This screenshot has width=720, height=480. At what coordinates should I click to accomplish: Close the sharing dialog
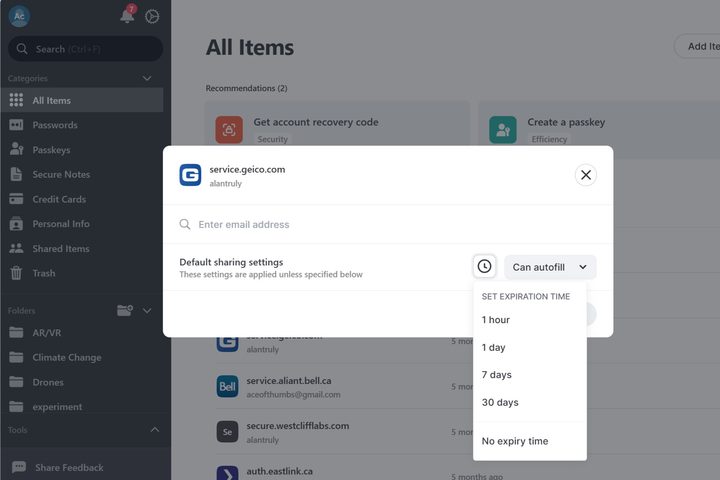tap(586, 175)
